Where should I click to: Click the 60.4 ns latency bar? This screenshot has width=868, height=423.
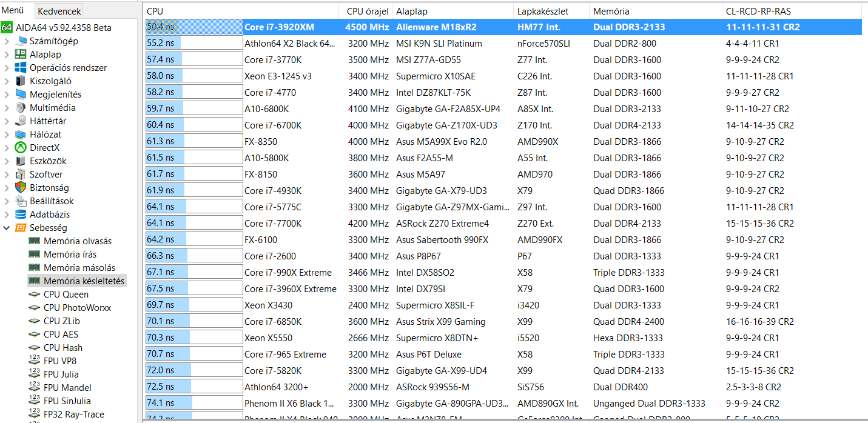(194, 125)
